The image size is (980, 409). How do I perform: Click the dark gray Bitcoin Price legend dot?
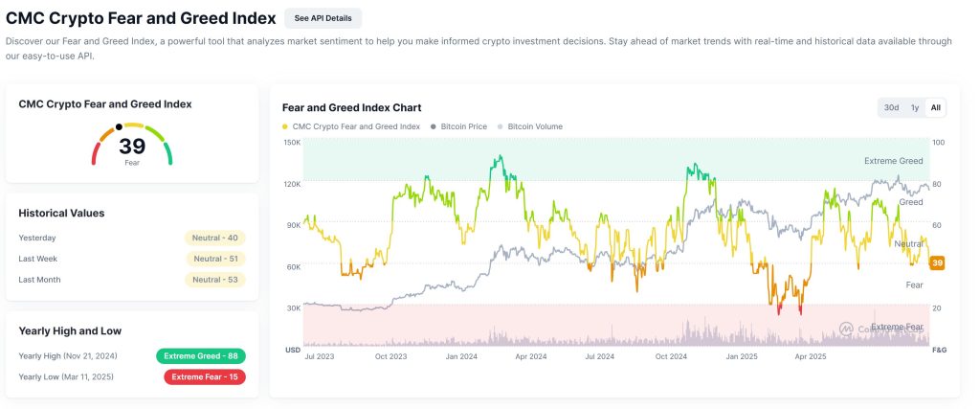(x=433, y=126)
